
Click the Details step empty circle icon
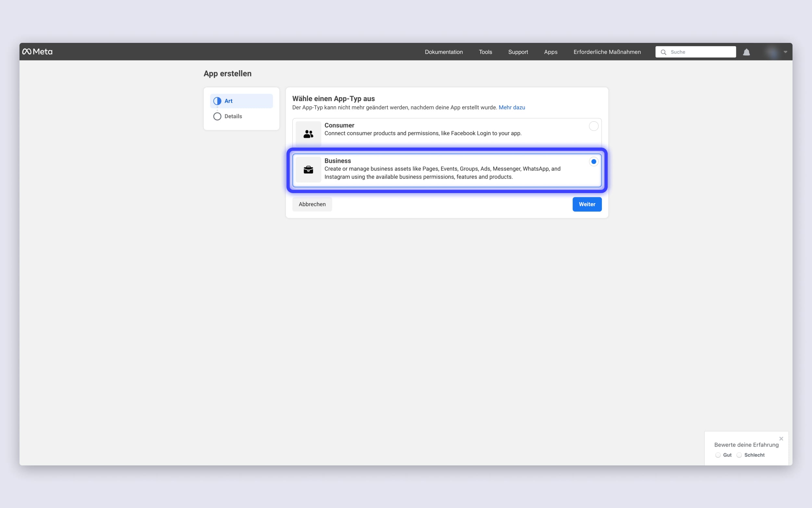point(217,116)
